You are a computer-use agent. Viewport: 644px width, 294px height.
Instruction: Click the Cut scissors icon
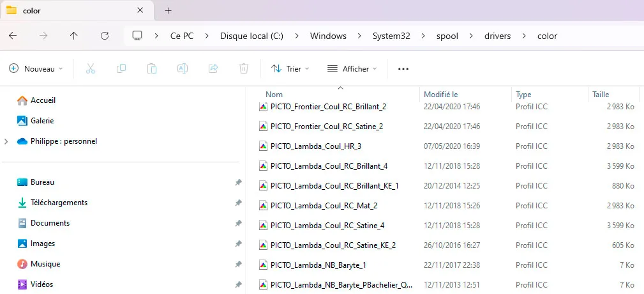pos(91,68)
